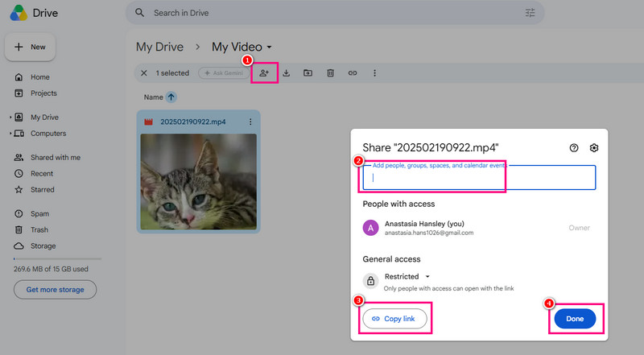Click the Share person-add icon in toolbar
The image size is (644, 355).
click(264, 73)
